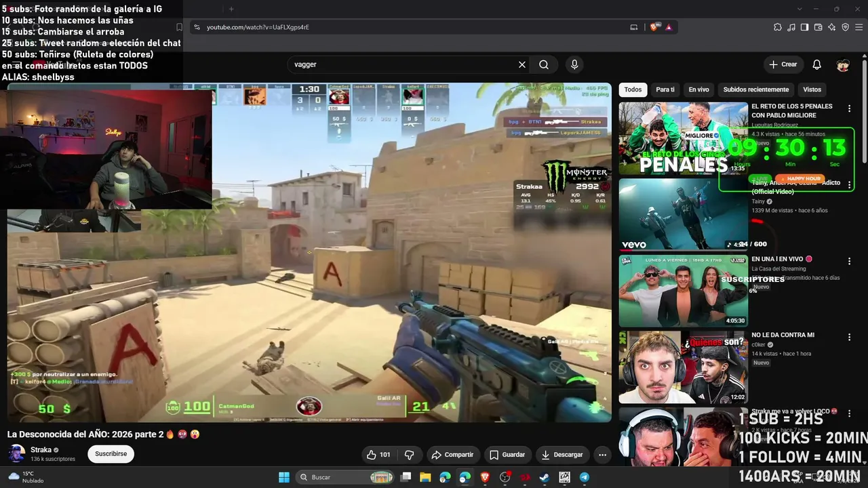The height and width of the screenshot is (488, 868).
Task: Click the taskbar Buscar search box
Action: click(x=346, y=477)
